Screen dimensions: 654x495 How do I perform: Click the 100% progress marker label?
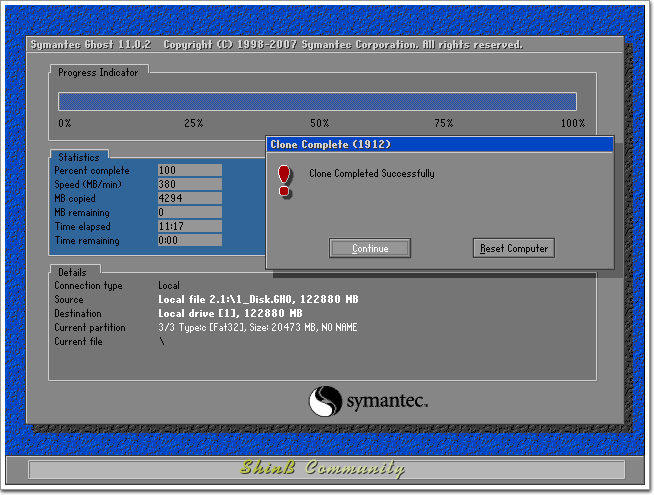tap(573, 123)
